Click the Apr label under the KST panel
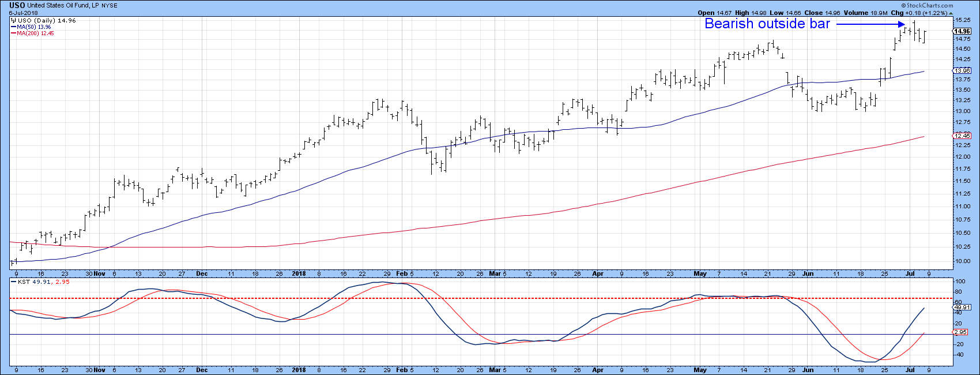Screen dimensions: 980x375 [598, 370]
